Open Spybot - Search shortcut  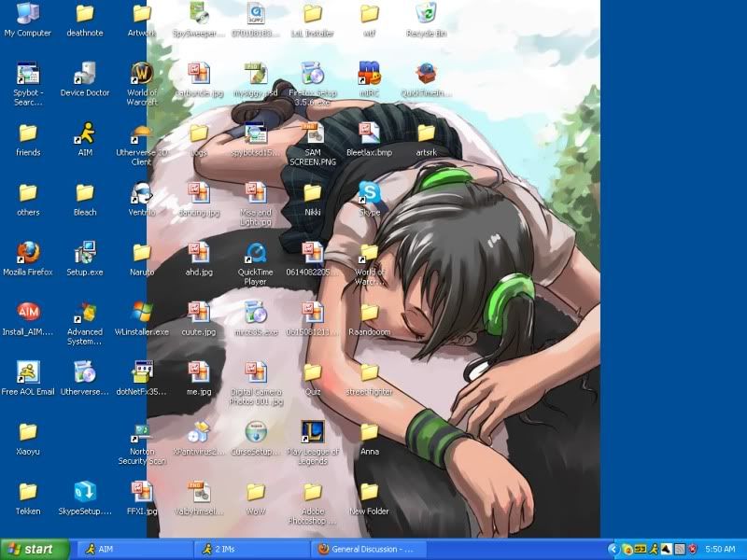pos(28,84)
